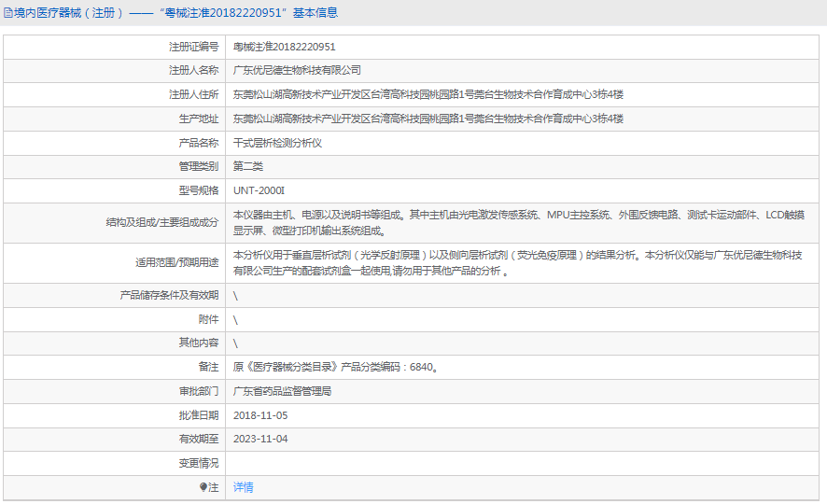This screenshot has height=504, width=827.
Task: Click the 注册人名称 label
Action: pos(193,70)
